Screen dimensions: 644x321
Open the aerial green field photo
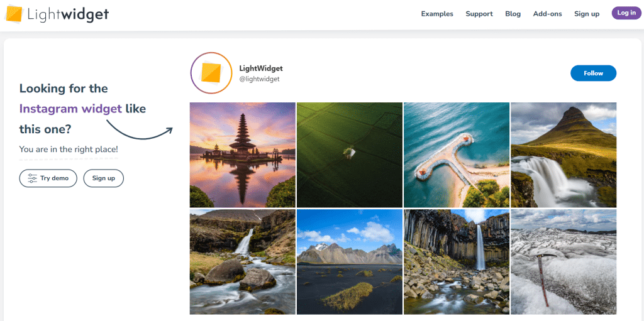click(349, 155)
